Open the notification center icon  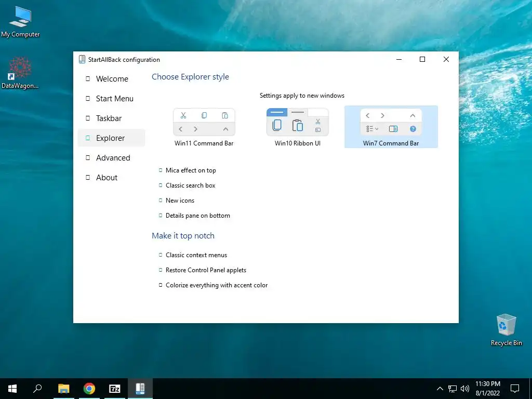tap(515, 389)
